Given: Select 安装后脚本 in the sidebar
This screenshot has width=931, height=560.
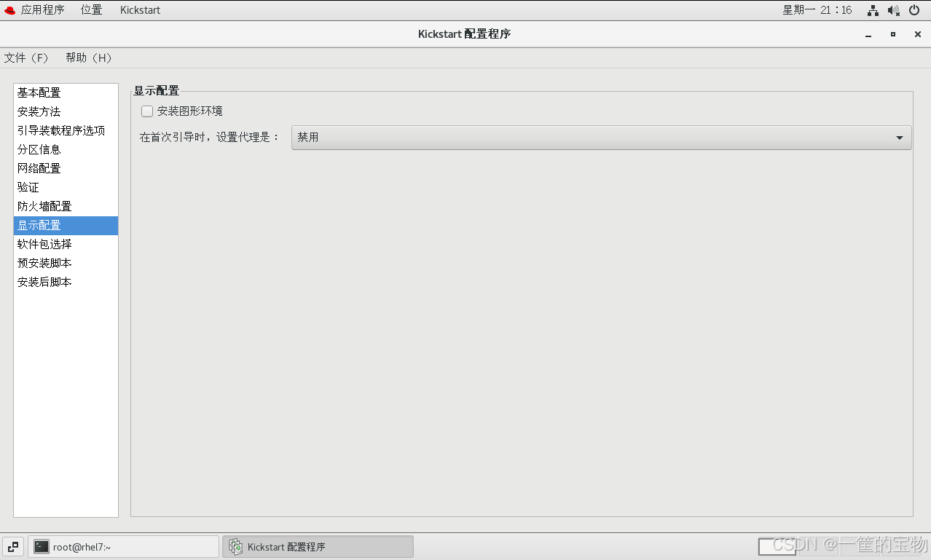Looking at the screenshot, I should pyautogui.click(x=66, y=283).
